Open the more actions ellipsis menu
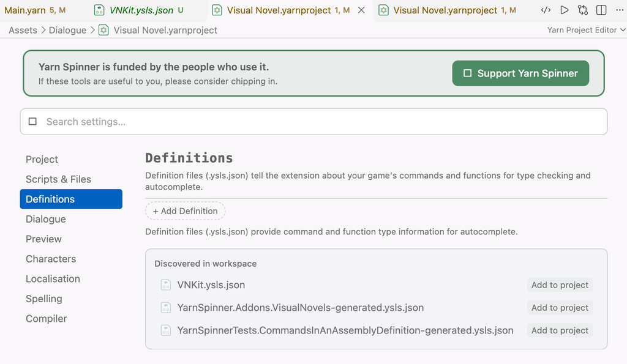The height and width of the screenshot is (364, 627). 620,10
